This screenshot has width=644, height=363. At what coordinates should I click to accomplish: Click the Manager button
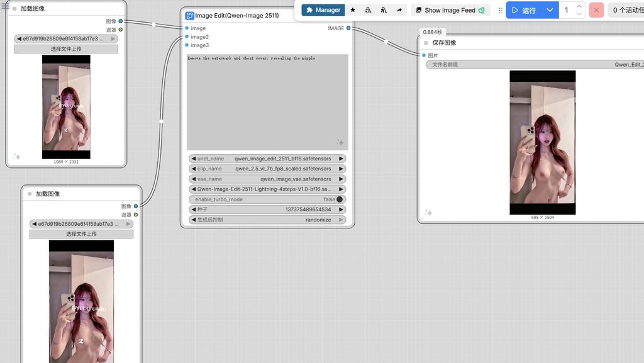(323, 10)
